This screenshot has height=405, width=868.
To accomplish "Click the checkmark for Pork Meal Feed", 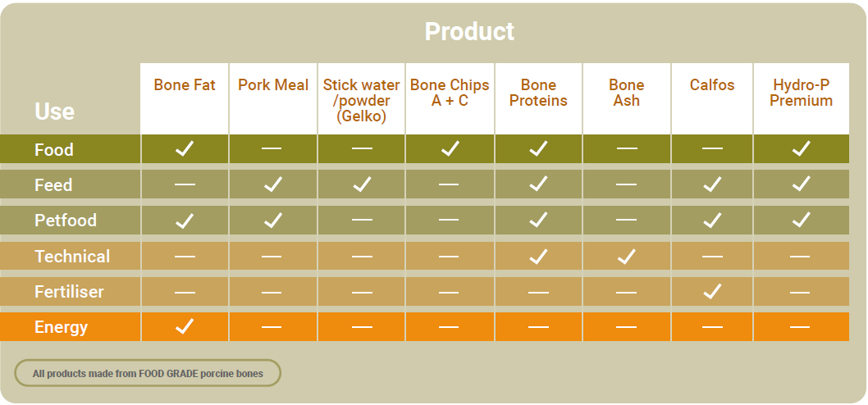I will (x=273, y=184).
